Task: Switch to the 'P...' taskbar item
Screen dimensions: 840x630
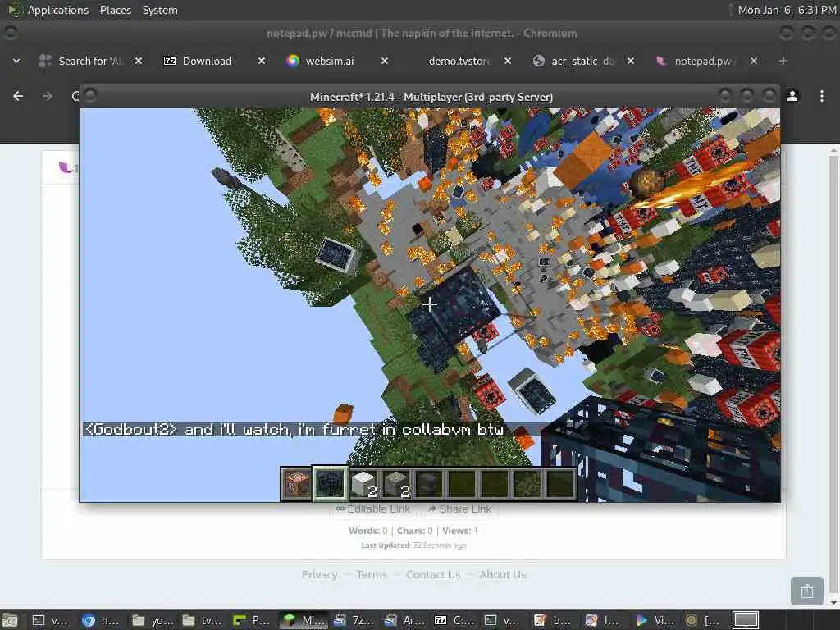Action: point(252,620)
